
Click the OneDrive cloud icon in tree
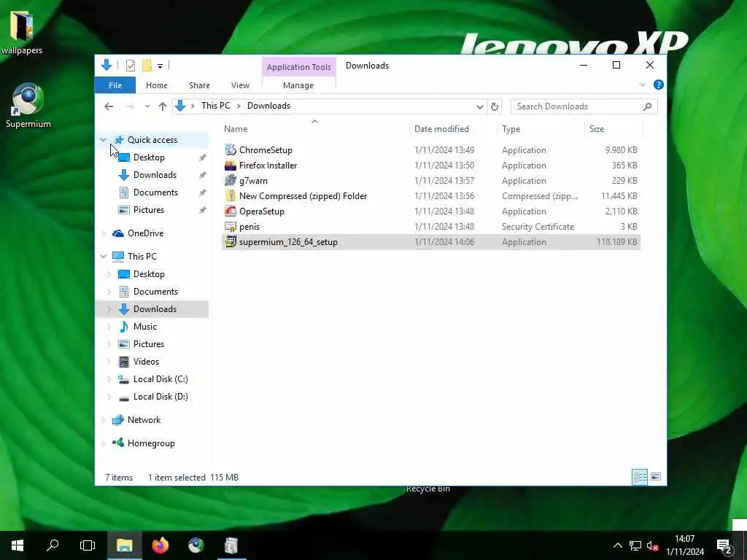click(x=117, y=233)
